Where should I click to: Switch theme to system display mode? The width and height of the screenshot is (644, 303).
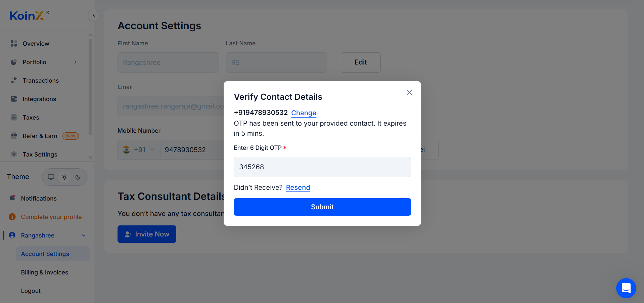pyautogui.click(x=51, y=177)
